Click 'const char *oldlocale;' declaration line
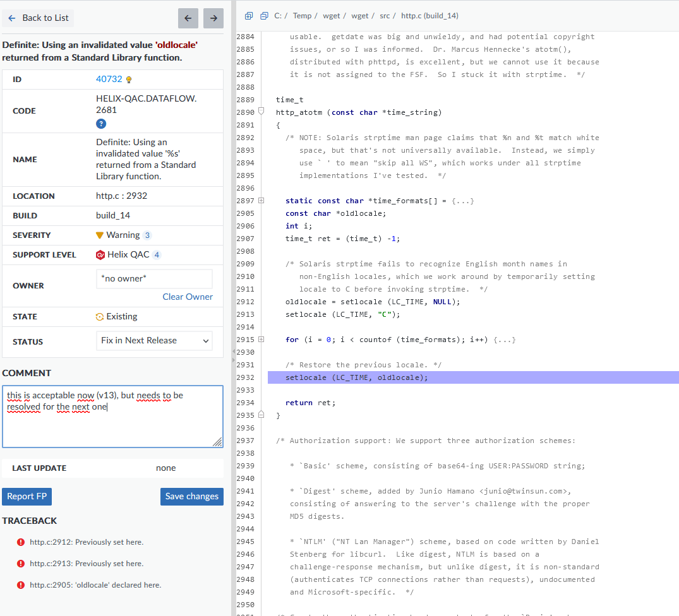The width and height of the screenshot is (679, 616). coord(335,214)
